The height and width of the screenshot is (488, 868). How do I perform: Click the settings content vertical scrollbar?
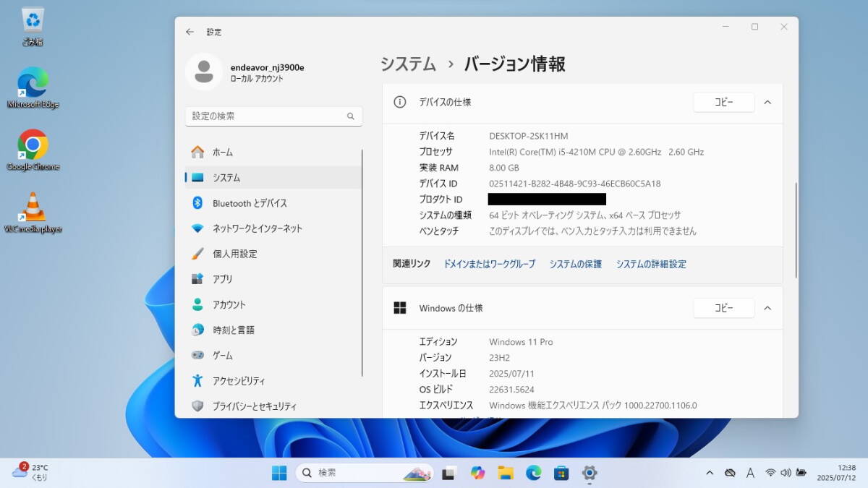[x=796, y=230]
